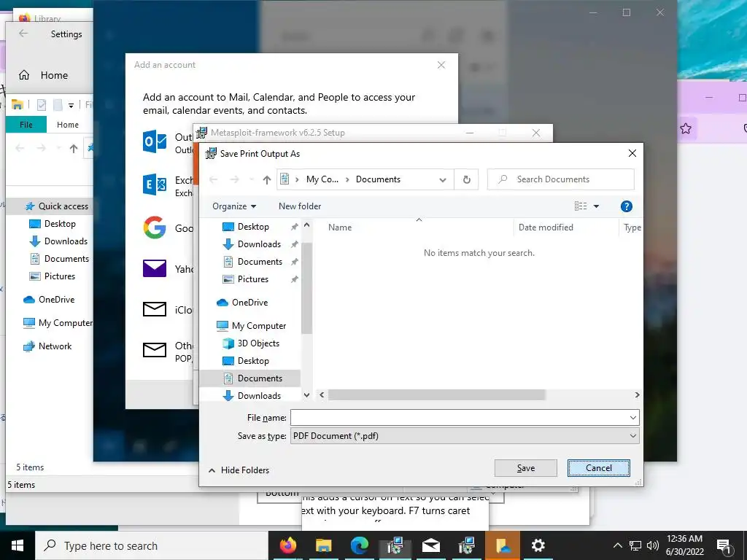Choose the Google account icon
This screenshot has height=560, width=747.
click(x=155, y=227)
